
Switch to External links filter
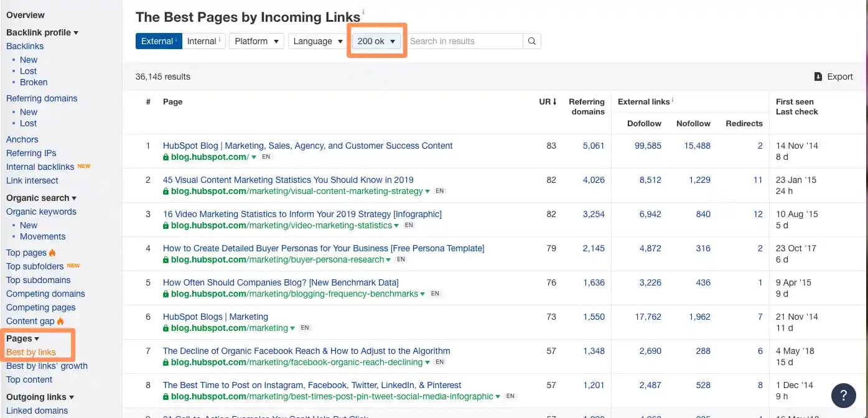pyautogui.click(x=159, y=41)
